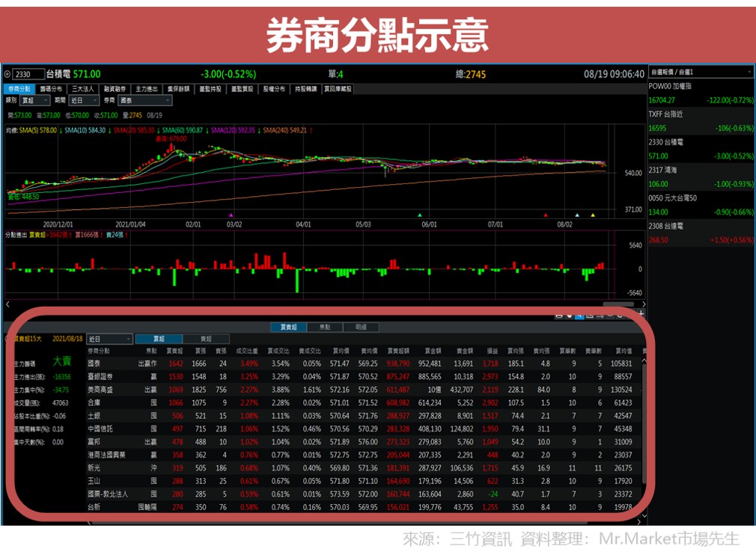756x558 pixels.
Task: Click the 938,790 value in 國泰 row
Action: pyautogui.click(x=397, y=364)
